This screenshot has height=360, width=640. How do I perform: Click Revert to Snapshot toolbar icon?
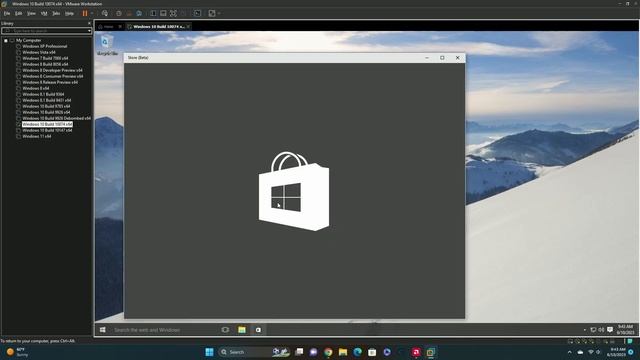click(129, 13)
